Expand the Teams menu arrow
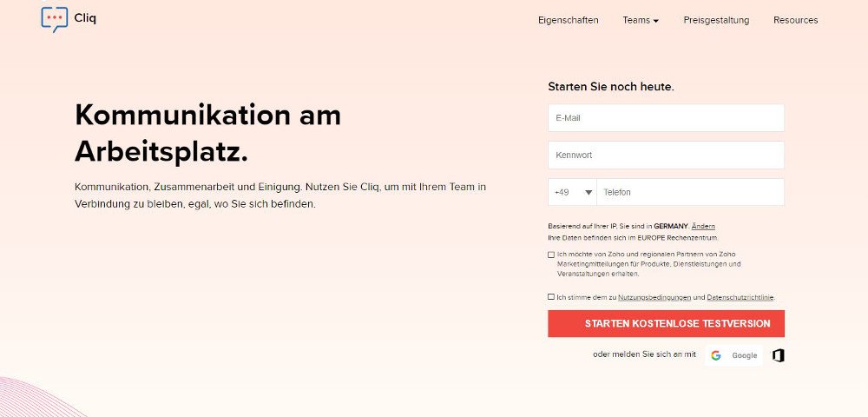Image resolution: width=868 pixels, height=417 pixels. [656, 21]
